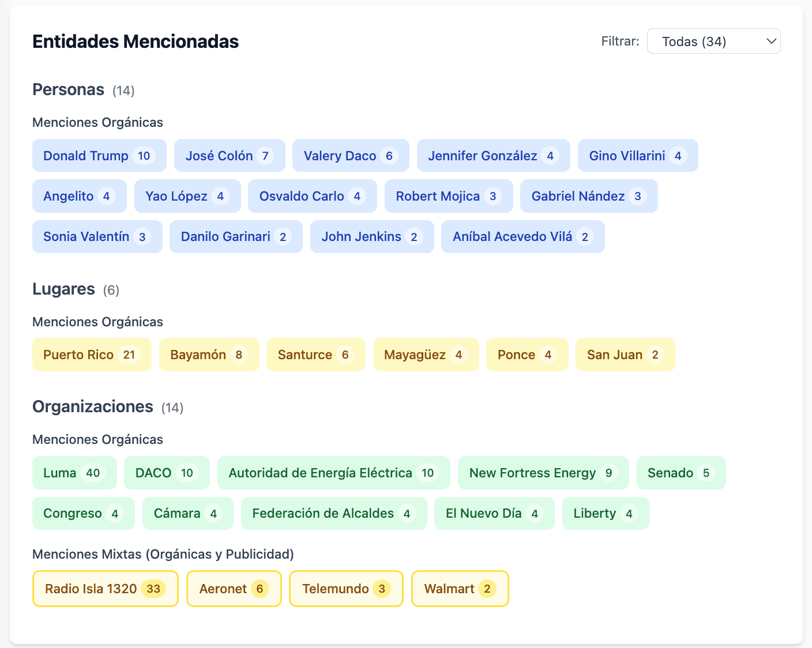Screen dimensions: 812x648
Task: Click the Federación de Alcaldes chip
Action: (x=333, y=514)
